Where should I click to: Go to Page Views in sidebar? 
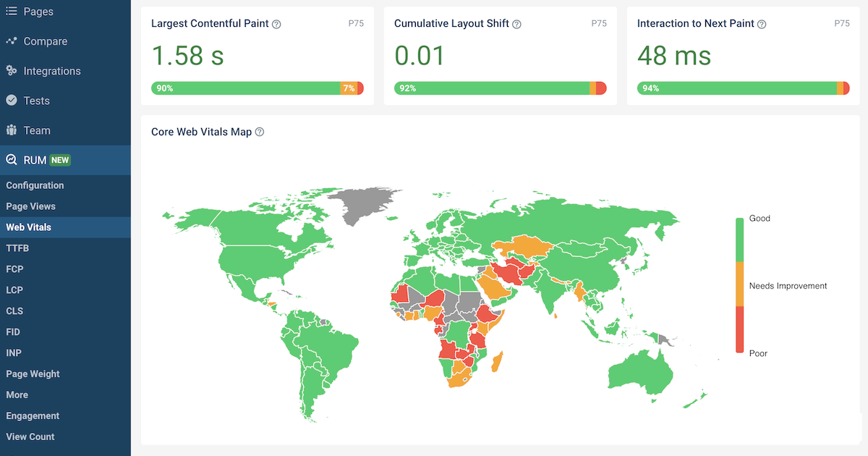[x=30, y=206]
